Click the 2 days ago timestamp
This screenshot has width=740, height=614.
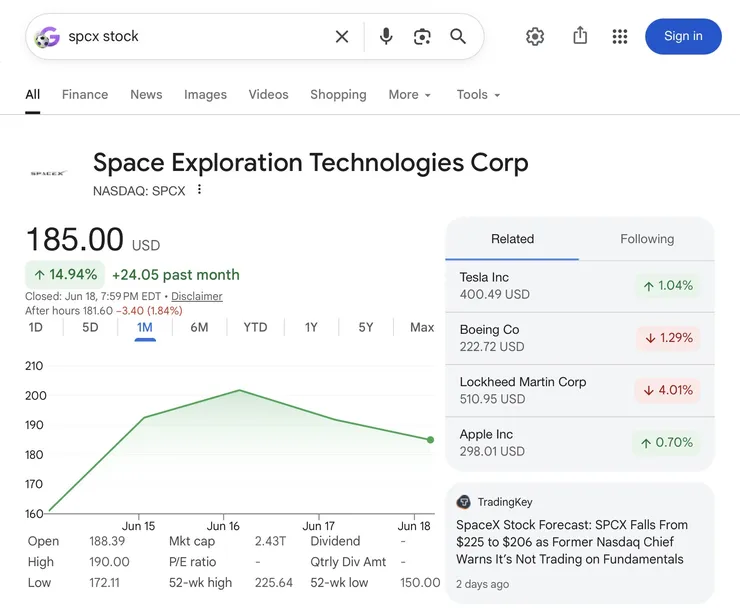pyautogui.click(x=482, y=584)
